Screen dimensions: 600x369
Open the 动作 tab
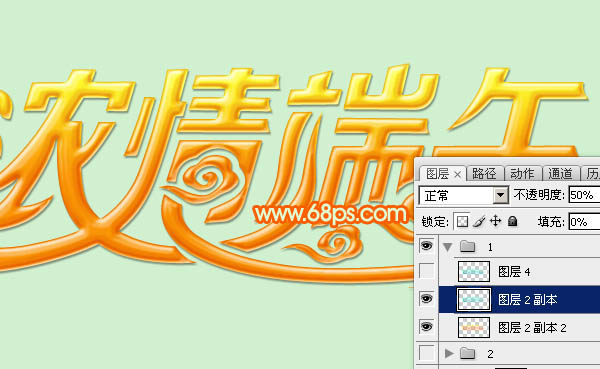coord(522,174)
